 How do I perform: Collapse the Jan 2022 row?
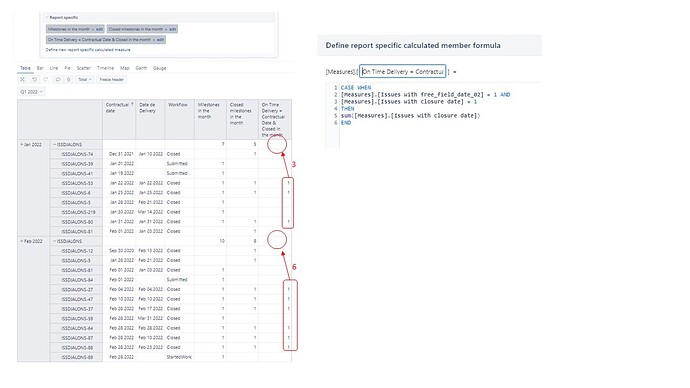[21, 144]
